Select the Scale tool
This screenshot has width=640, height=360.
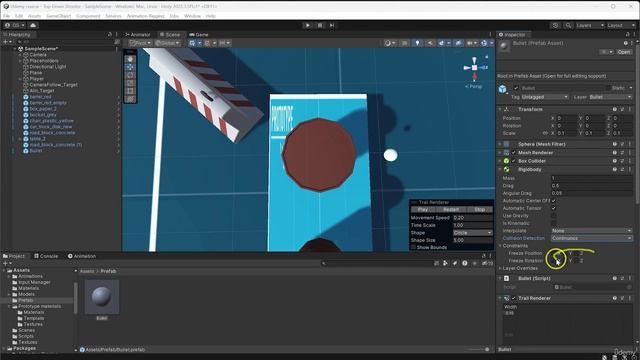(x=130, y=83)
